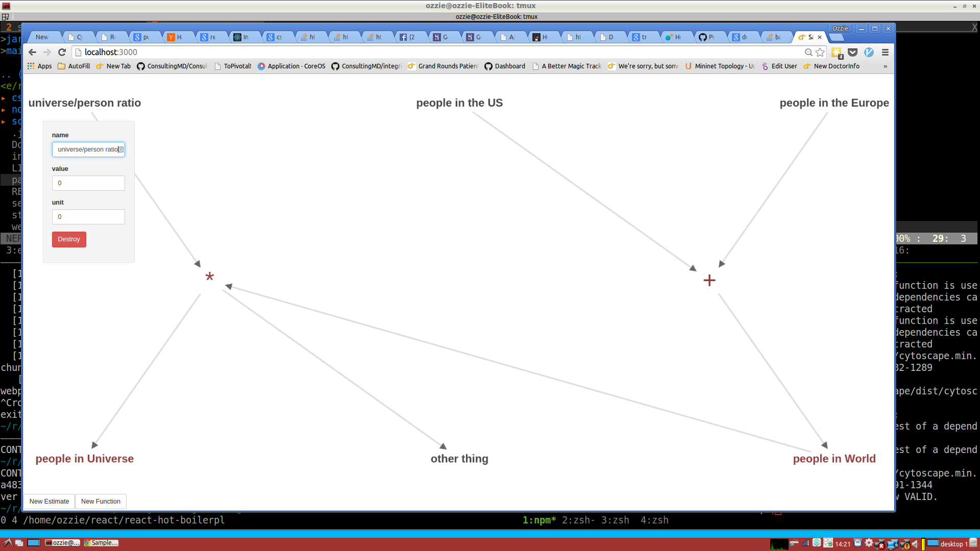
Task: Click the New Function button
Action: coord(101,502)
